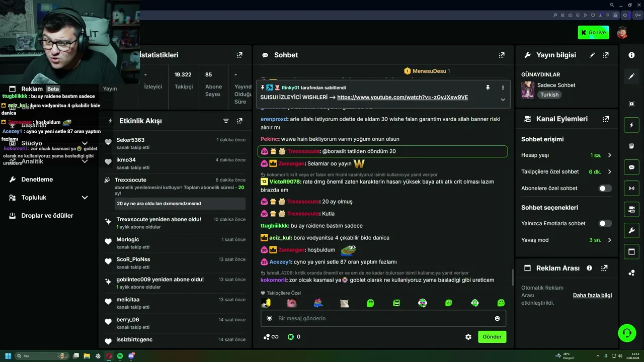The image size is (644, 362).
Task: Click the taskbar Ara search box
Action: click(x=42, y=356)
